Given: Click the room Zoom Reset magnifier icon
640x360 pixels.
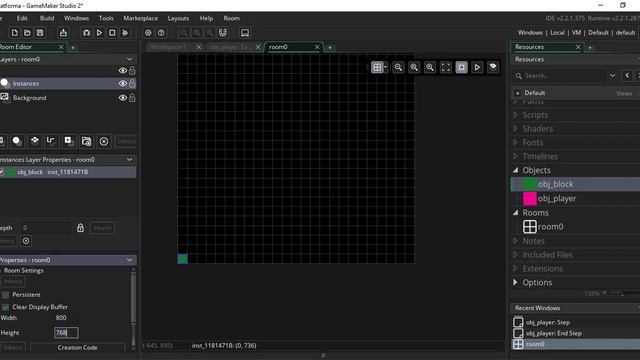Looking at the screenshot, I should [x=414, y=67].
